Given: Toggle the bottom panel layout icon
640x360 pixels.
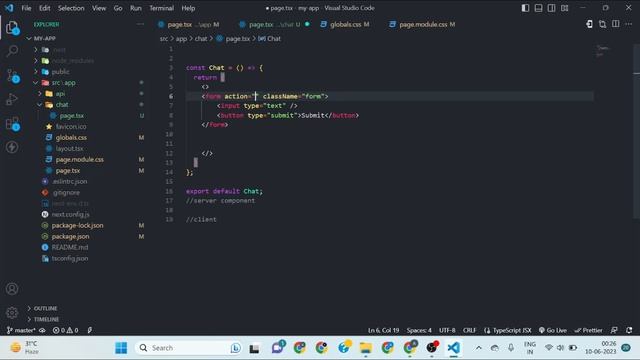Looking at the screenshot, I should pos(538,8).
